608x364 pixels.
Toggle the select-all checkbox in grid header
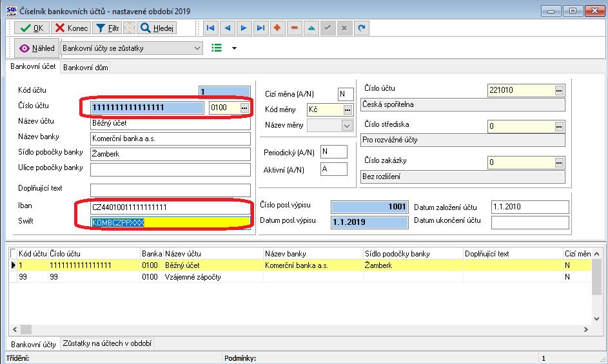pos(14,254)
